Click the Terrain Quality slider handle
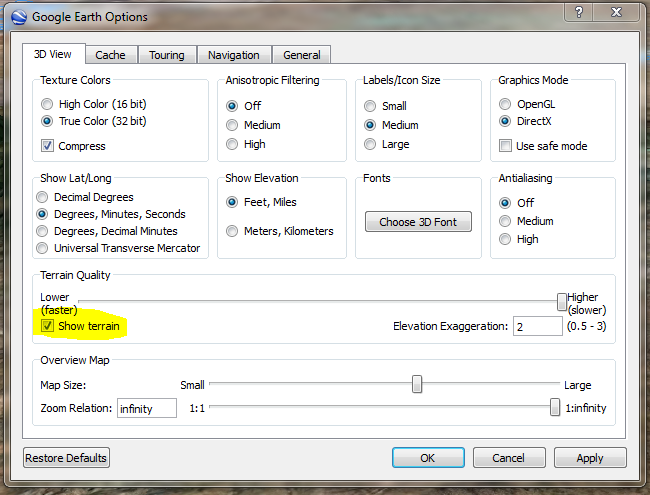The width and height of the screenshot is (650, 495). pos(562,302)
